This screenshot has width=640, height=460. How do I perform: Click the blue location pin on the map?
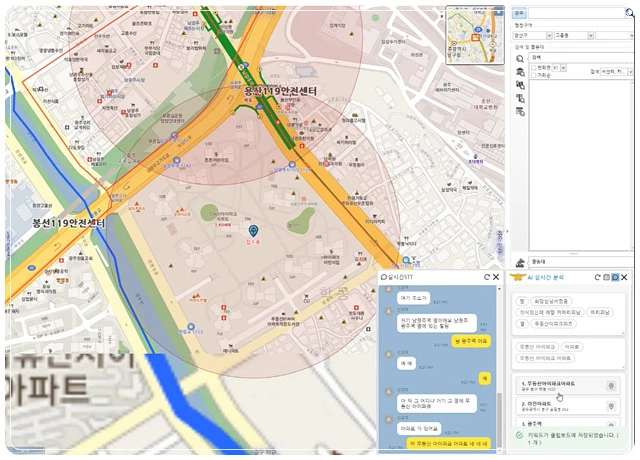coord(252,231)
